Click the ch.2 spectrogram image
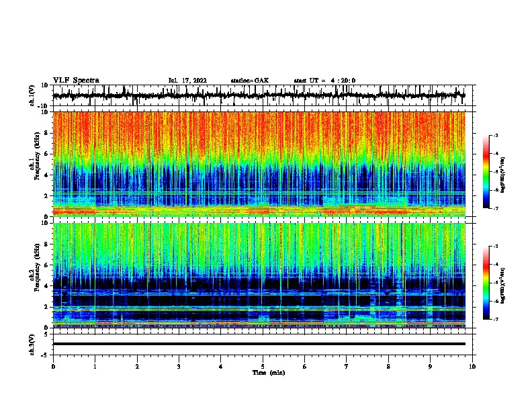The image size is (532, 411). pyautogui.click(x=259, y=275)
